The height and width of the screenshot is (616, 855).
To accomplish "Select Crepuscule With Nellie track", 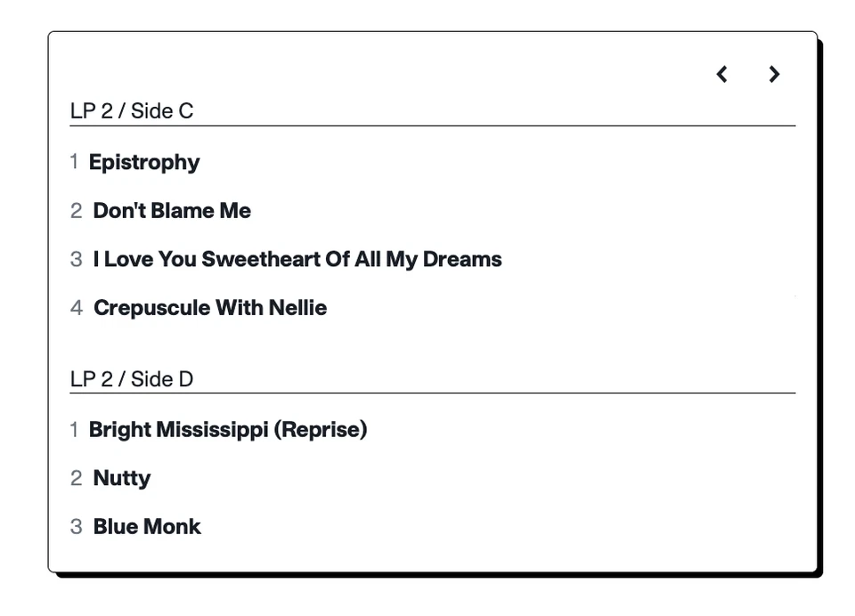I will (x=210, y=308).
